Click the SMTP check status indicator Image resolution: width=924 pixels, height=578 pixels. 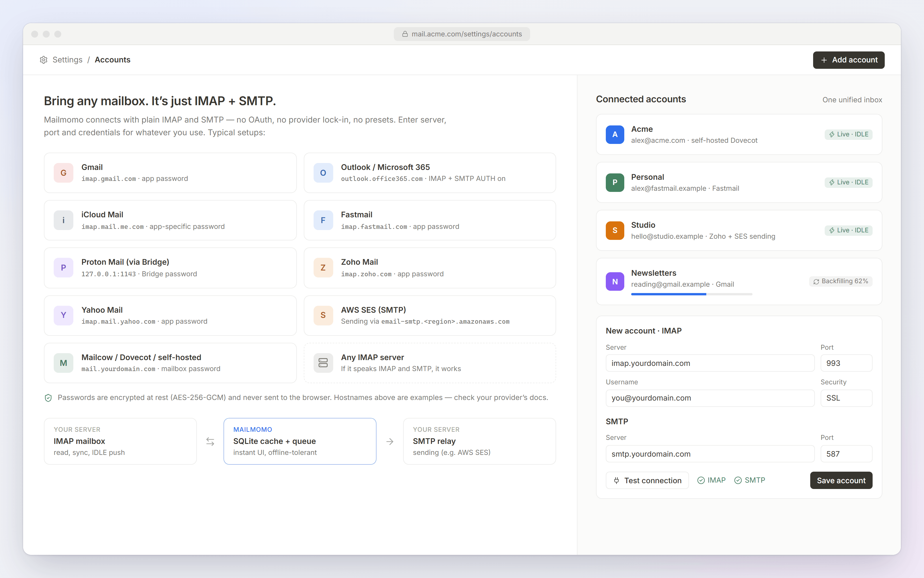point(750,480)
